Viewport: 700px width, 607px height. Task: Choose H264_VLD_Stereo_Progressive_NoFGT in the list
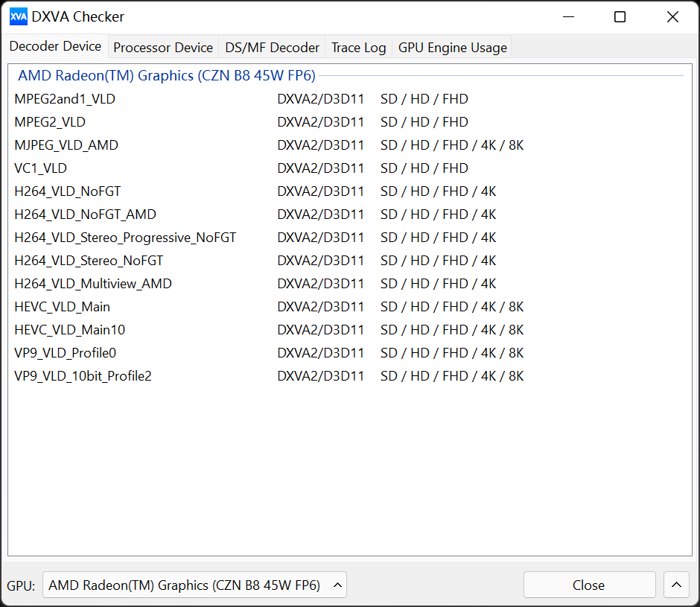point(125,238)
